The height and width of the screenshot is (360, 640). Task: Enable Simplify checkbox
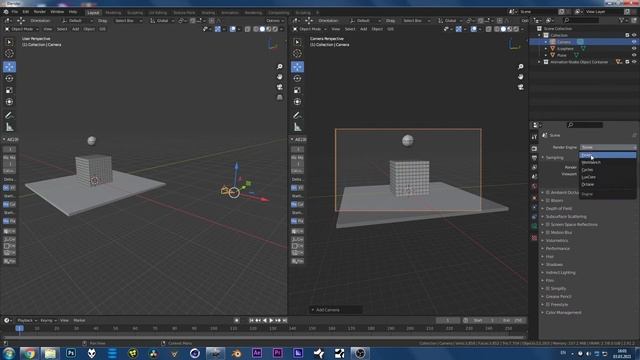tap(548, 288)
